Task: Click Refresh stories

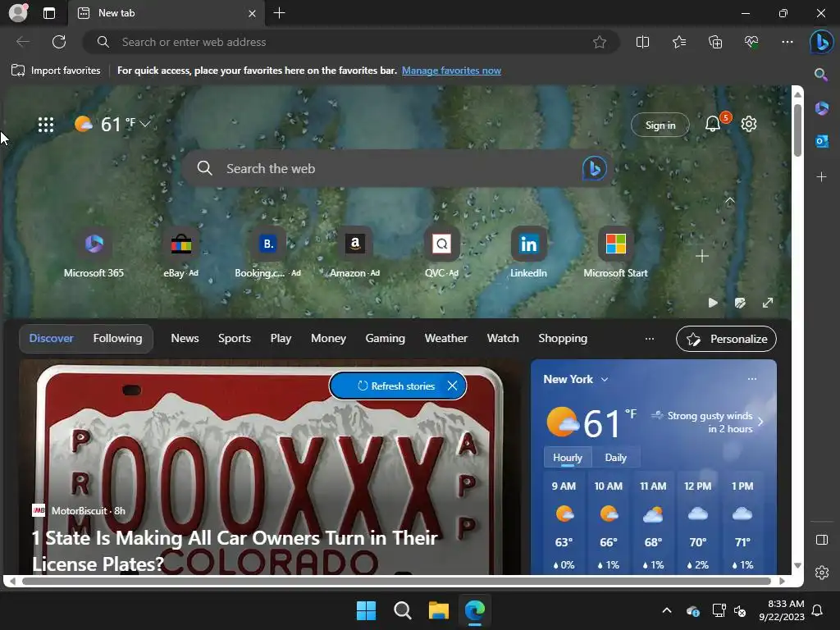Action: [x=396, y=386]
